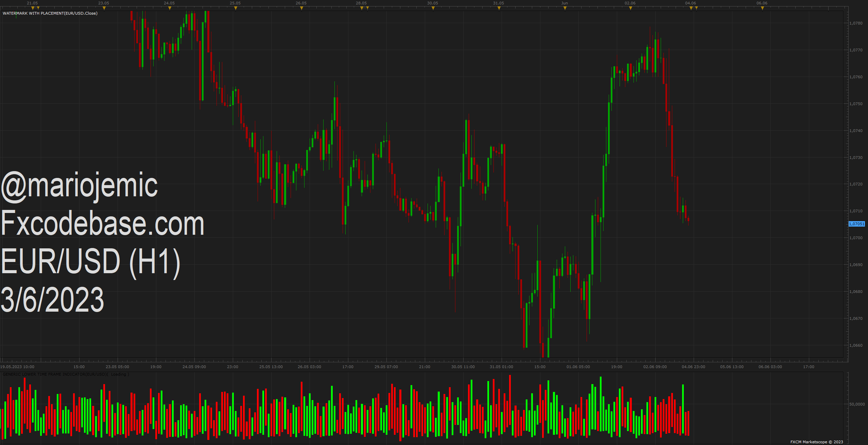Click the 1,0680 price axis label

click(x=856, y=292)
